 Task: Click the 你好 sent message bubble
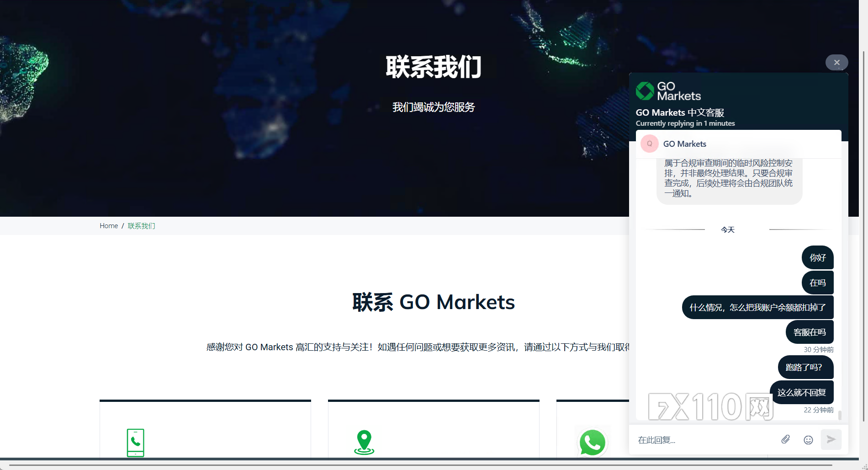coord(817,258)
